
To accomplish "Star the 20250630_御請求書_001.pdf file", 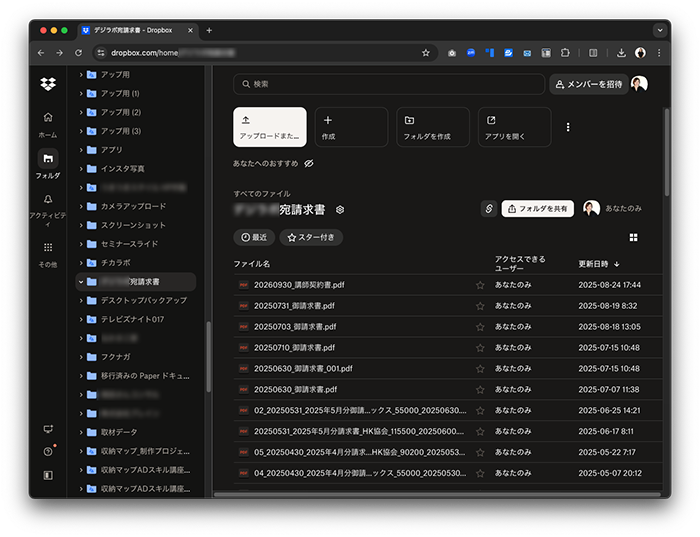I will tap(480, 369).
